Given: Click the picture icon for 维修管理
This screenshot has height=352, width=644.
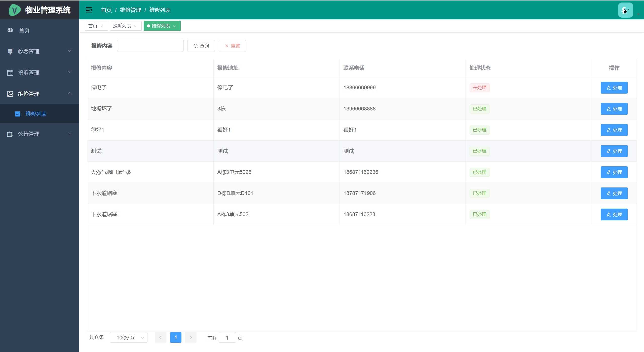Looking at the screenshot, I should click(10, 94).
